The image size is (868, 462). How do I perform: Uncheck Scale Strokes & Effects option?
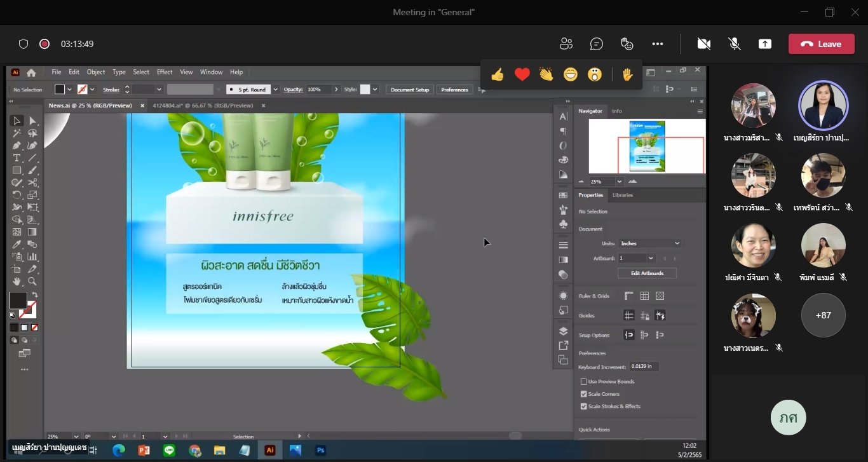point(584,406)
